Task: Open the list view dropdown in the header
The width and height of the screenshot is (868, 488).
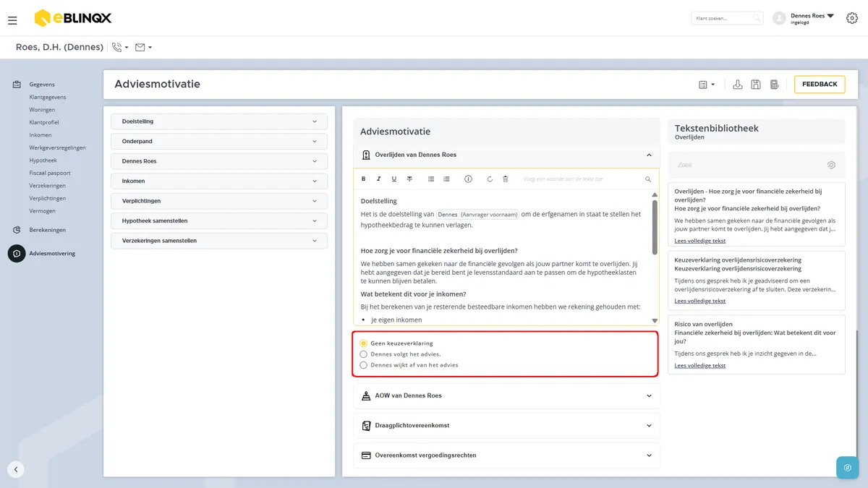Action: [707, 85]
